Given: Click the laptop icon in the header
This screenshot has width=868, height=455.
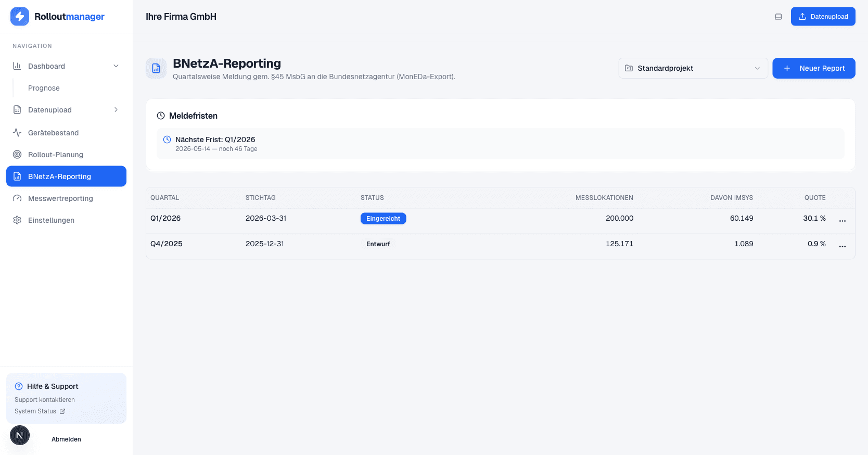Looking at the screenshot, I should pyautogui.click(x=778, y=17).
